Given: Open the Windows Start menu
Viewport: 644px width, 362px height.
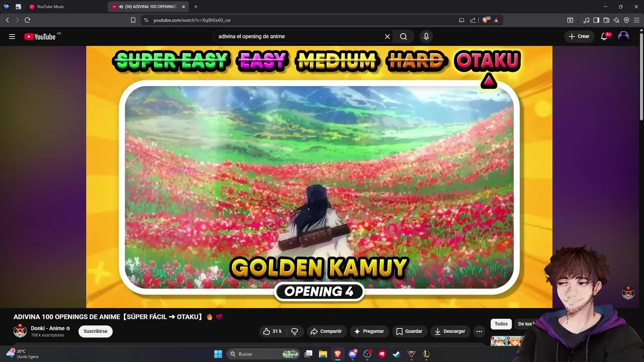Looking at the screenshot, I should point(218,354).
